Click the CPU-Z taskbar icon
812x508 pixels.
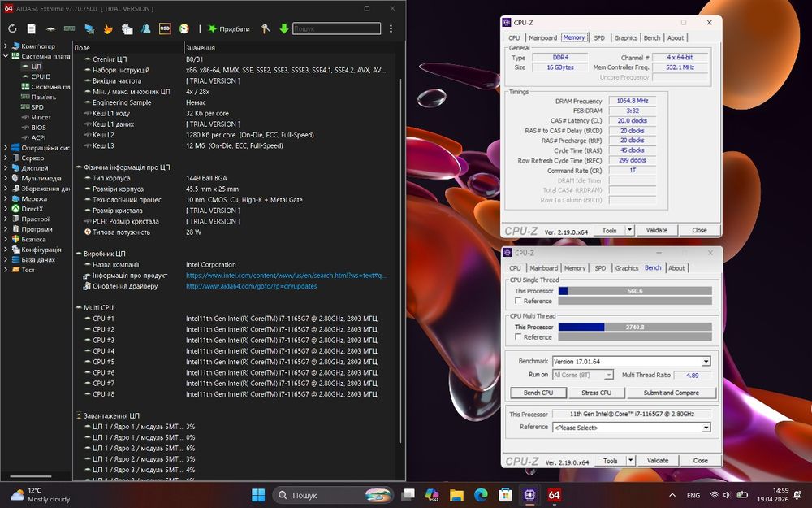[x=529, y=495]
